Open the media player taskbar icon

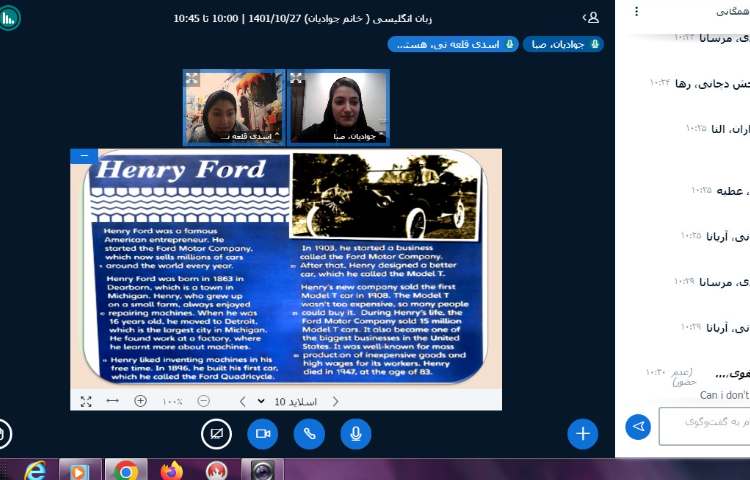point(80,471)
